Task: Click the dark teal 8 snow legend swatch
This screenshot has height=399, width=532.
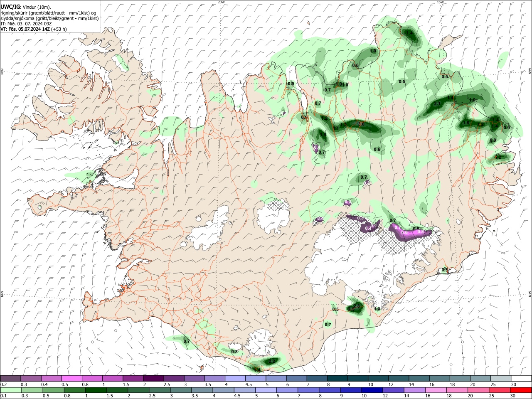Action: [337, 378]
